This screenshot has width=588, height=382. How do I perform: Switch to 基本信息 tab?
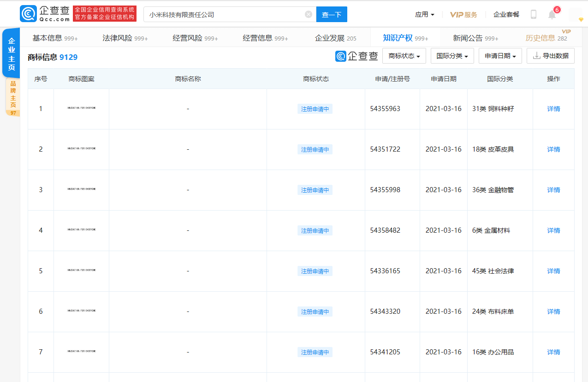click(55, 38)
